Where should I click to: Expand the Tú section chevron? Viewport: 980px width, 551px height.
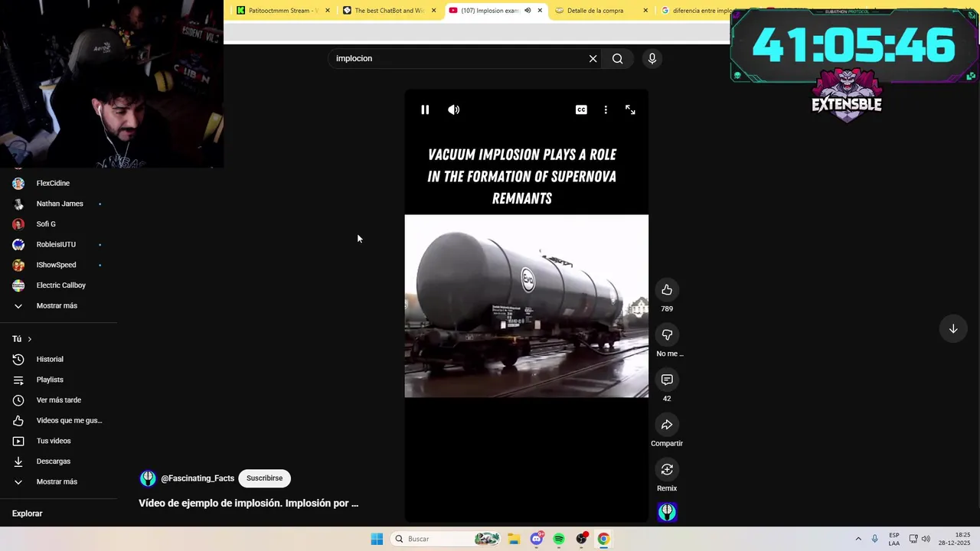click(30, 339)
